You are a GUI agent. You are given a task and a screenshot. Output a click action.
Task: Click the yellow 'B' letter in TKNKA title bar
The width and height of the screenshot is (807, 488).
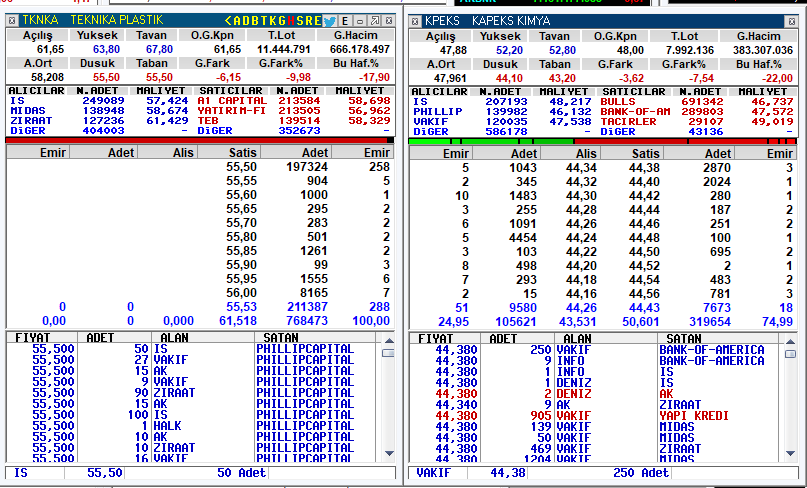click(255, 21)
